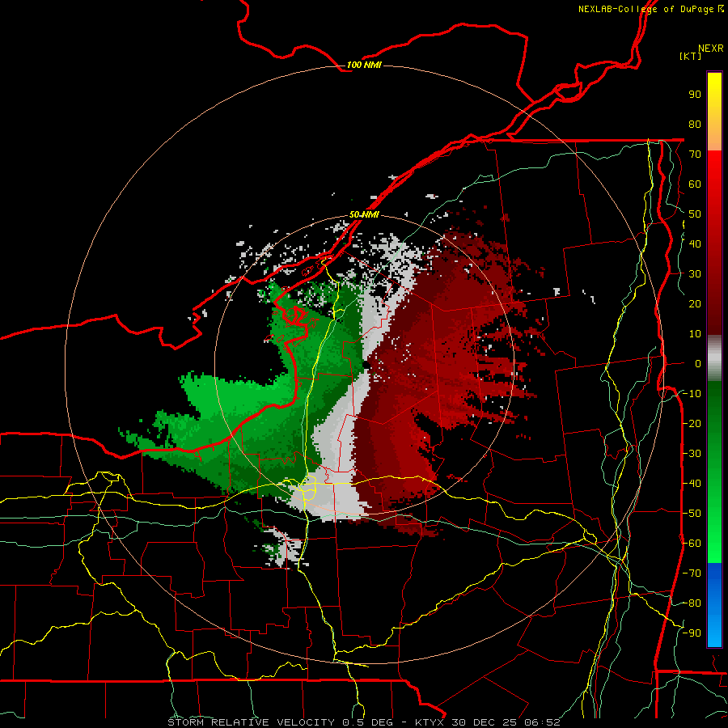Image resolution: width=728 pixels, height=728 pixels.
Task: Click the NEXR label above the color scale
Action: (711, 49)
